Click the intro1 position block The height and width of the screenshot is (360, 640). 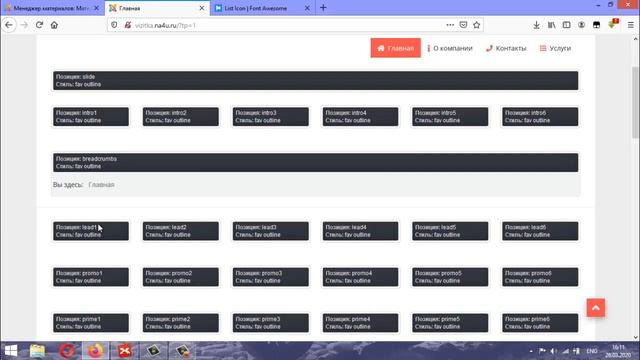(91, 117)
